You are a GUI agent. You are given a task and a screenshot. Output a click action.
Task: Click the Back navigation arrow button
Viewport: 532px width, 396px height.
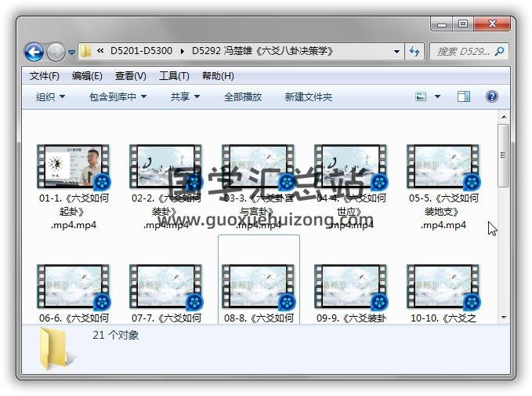tap(34, 53)
